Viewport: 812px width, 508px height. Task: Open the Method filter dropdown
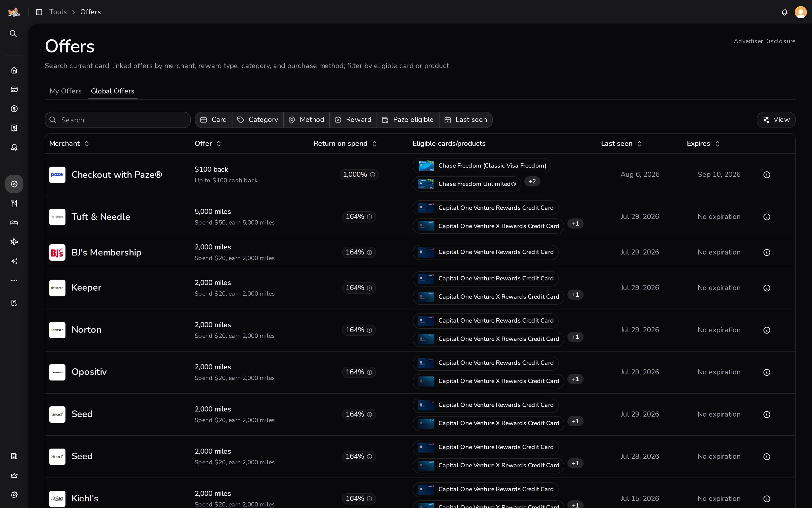307,120
